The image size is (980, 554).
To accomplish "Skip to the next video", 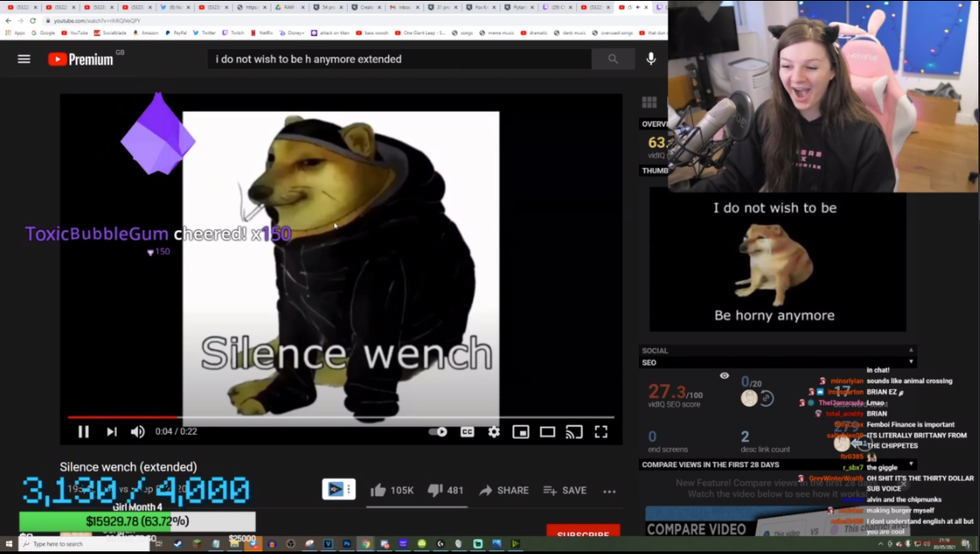I will [x=112, y=431].
